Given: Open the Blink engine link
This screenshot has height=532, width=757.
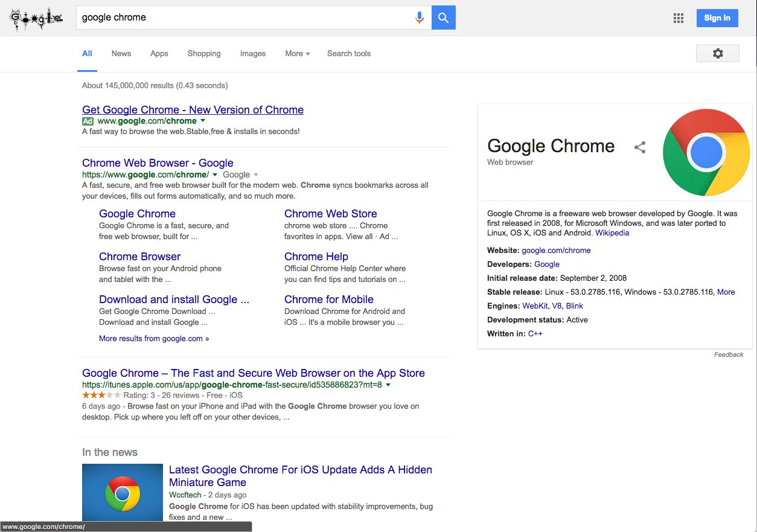Looking at the screenshot, I should pos(575,306).
